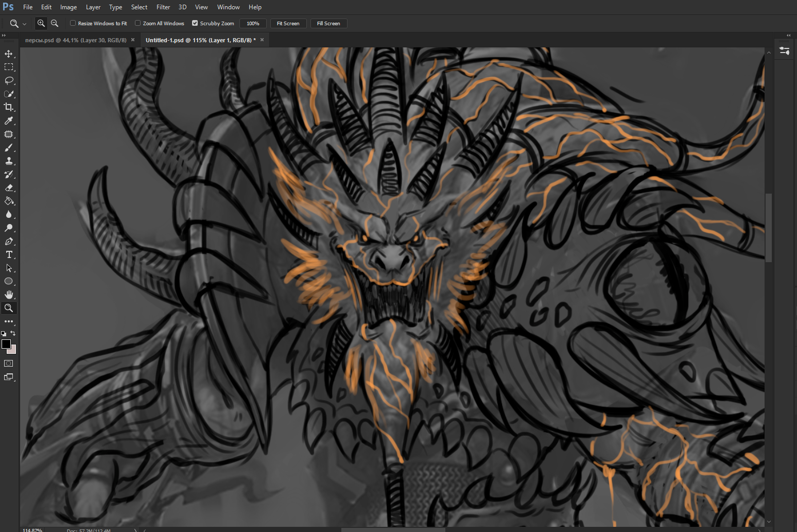The image size is (797, 532).
Task: Open the Window menu
Action: (228, 7)
